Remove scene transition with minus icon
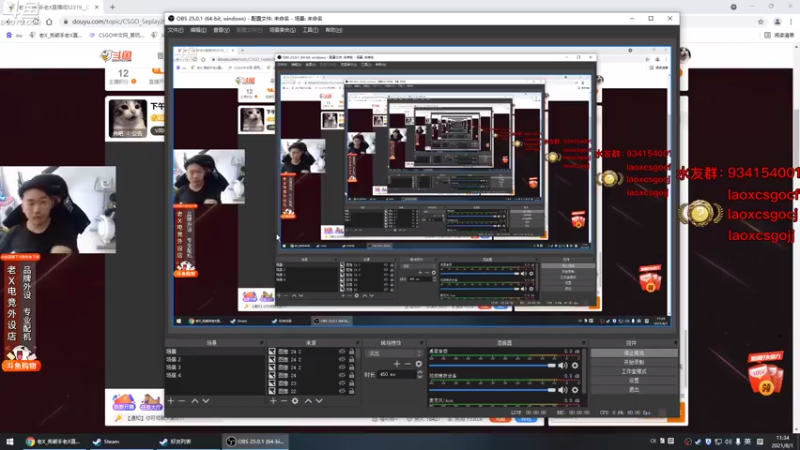 408,364
